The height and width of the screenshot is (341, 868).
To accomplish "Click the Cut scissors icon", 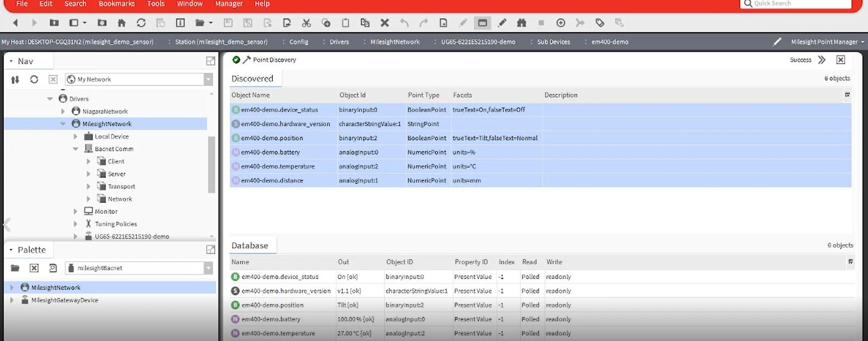I will (x=307, y=23).
